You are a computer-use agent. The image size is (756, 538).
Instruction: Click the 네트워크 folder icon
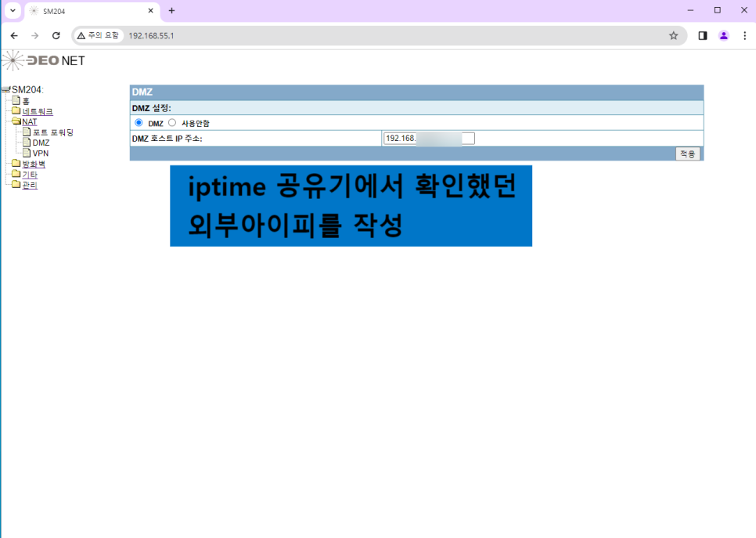pyautogui.click(x=16, y=111)
